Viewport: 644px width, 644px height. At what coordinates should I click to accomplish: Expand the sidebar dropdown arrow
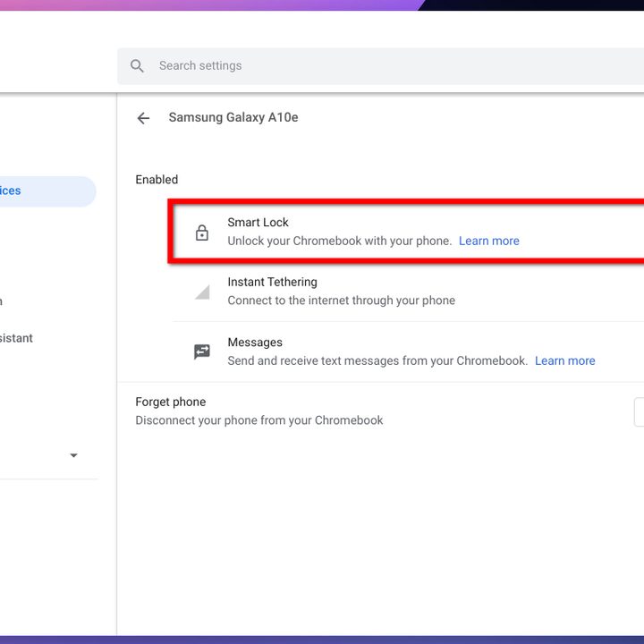pyautogui.click(x=74, y=455)
